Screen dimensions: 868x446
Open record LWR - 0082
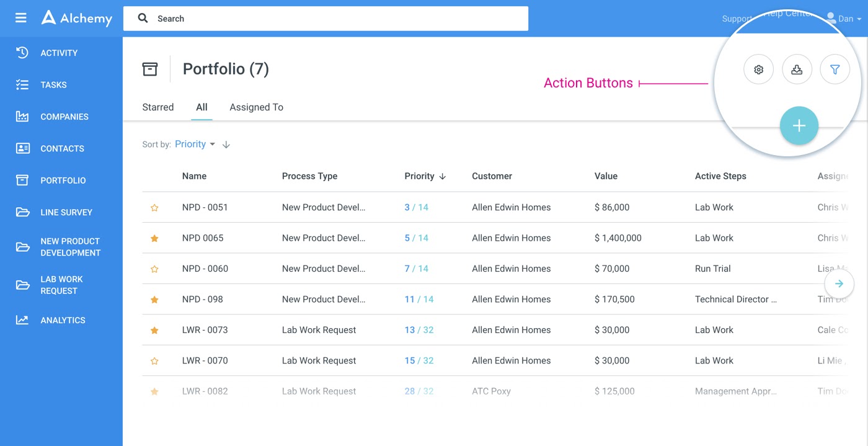pyautogui.click(x=205, y=391)
